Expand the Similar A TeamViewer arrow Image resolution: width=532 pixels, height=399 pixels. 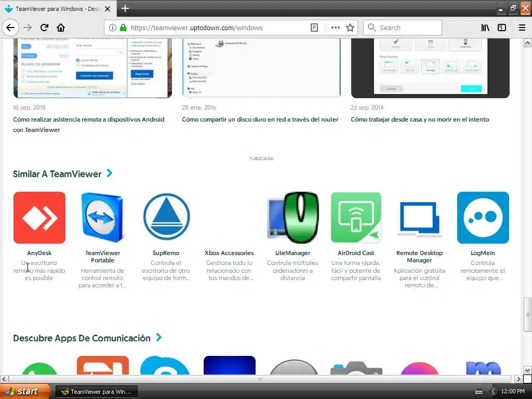(110, 174)
